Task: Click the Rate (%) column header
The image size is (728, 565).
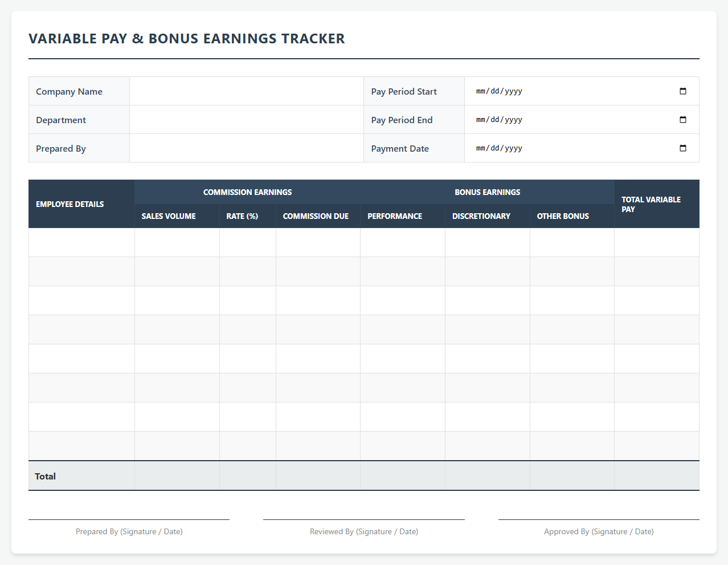Action: pyautogui.click(x=248, y=216)
